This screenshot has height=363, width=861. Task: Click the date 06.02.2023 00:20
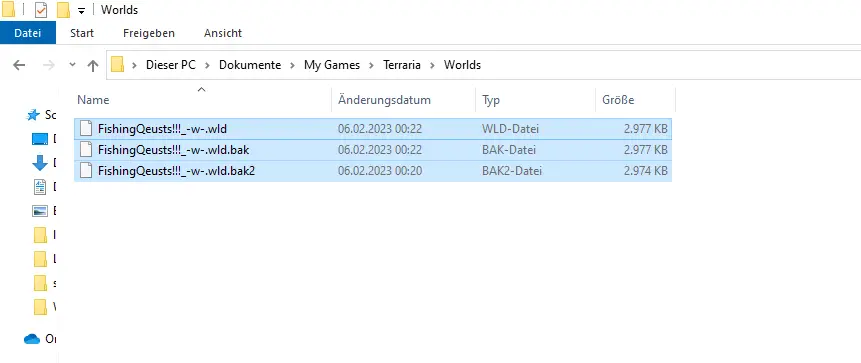pos(380,171)
